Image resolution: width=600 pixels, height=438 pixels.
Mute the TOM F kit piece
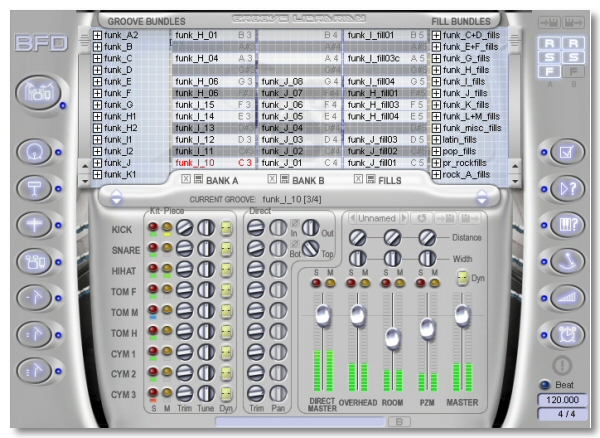(x=167, y=289)
